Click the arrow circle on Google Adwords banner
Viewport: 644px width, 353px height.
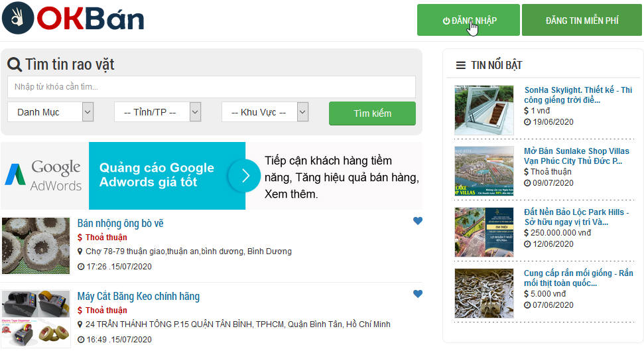pos(245,176)
